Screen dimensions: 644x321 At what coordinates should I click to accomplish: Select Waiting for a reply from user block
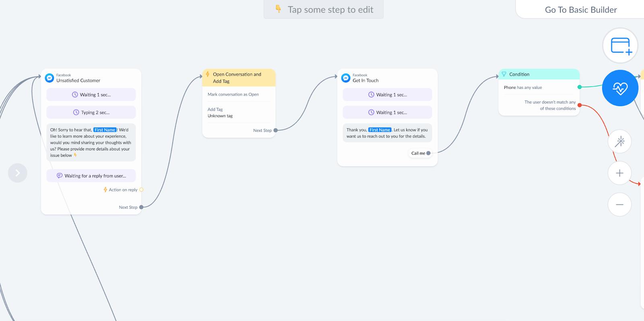point(91,176)
